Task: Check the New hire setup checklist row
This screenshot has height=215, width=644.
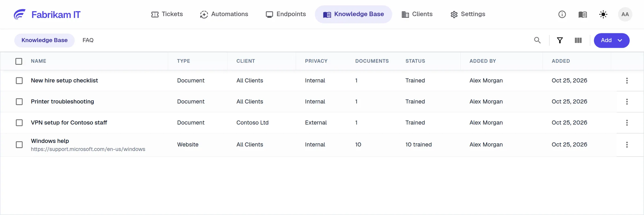Action: point(19,81)
